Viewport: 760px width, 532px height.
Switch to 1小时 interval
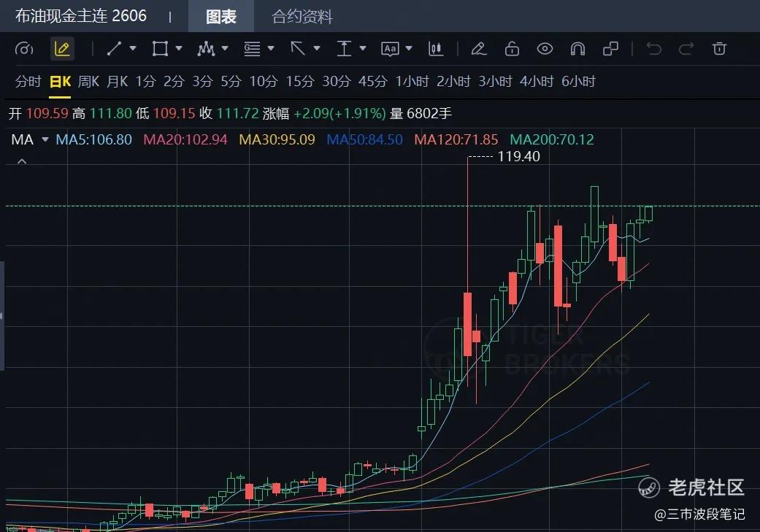point(412,82)
